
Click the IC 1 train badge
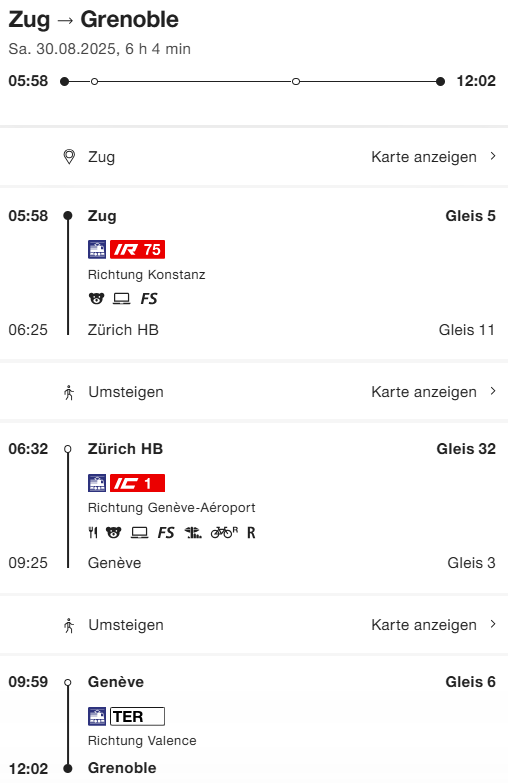click(x=137, y=483)
